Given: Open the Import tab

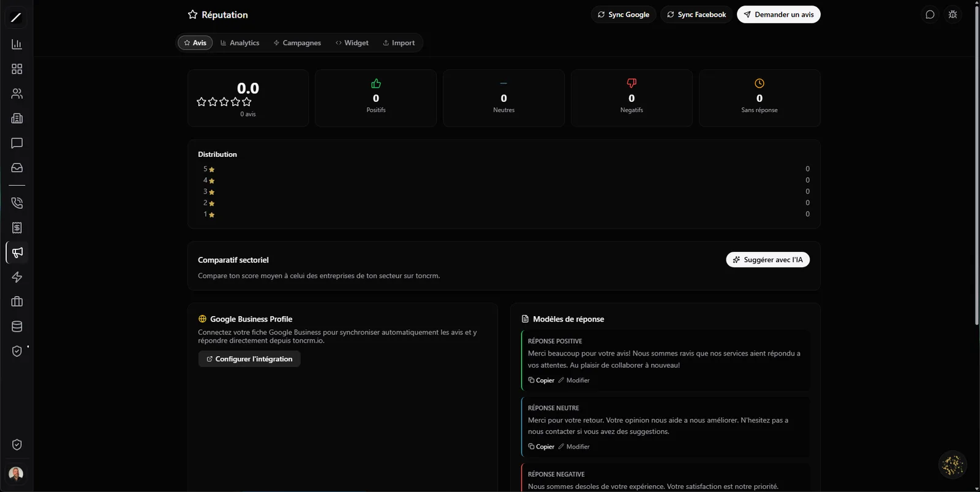Looking at the screenshot, I should pos(399,43).
